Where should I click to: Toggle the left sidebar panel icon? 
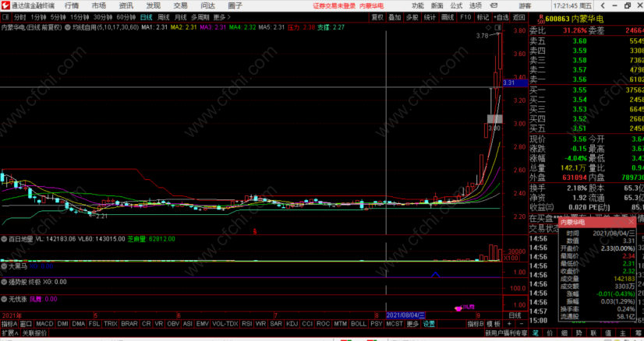[5, 17]
